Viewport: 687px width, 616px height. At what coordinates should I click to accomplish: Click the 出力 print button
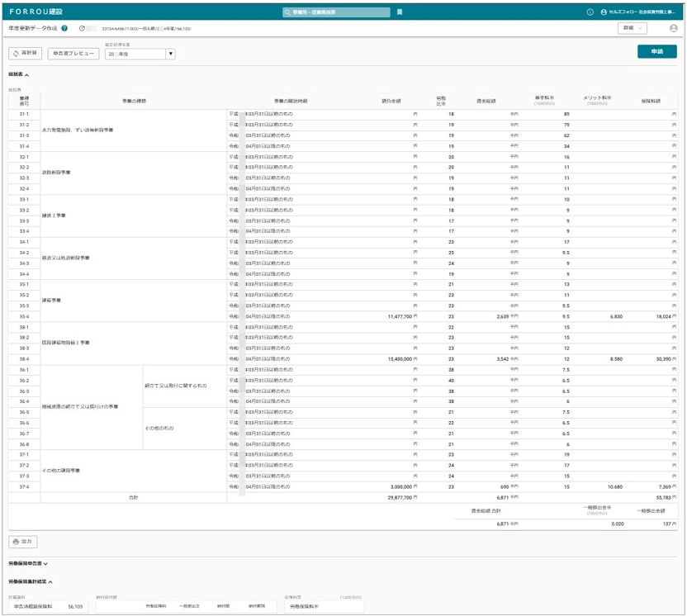23,542
